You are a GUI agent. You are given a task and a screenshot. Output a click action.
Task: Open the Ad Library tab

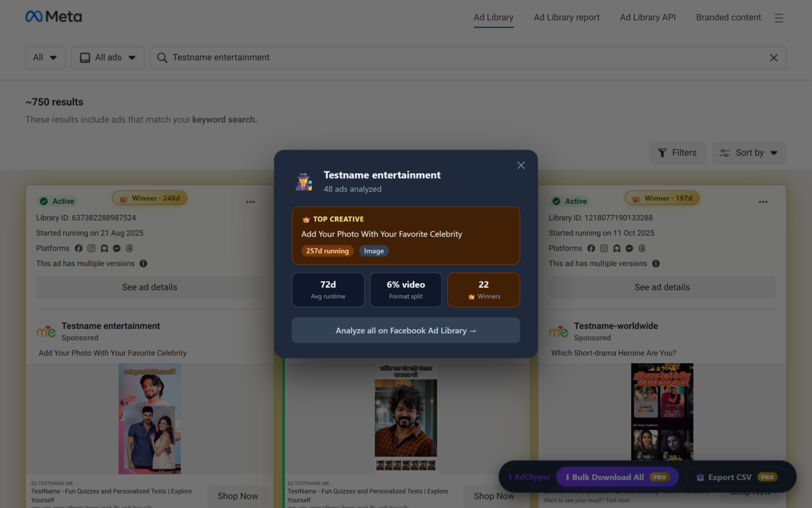click(494, 17)
